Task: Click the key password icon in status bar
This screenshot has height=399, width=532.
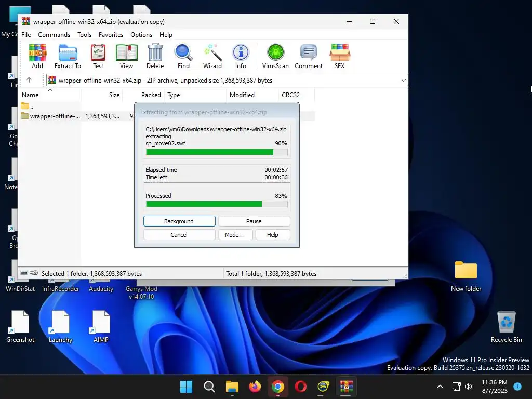Action: pos(34,273)
